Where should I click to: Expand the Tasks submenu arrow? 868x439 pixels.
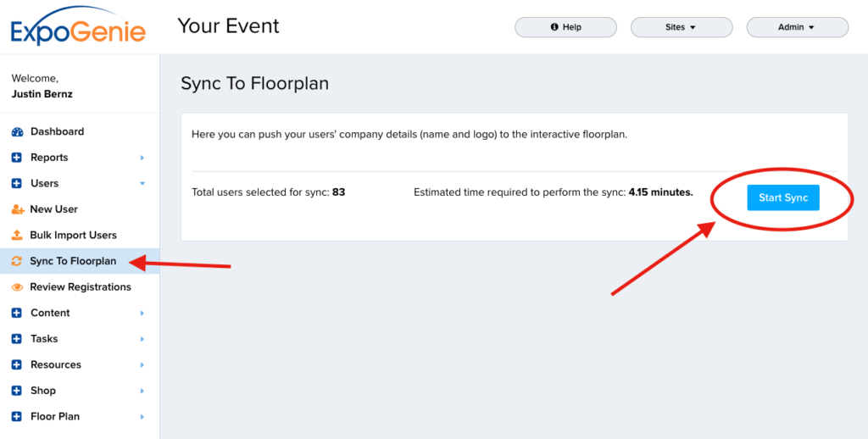(142, 339)
